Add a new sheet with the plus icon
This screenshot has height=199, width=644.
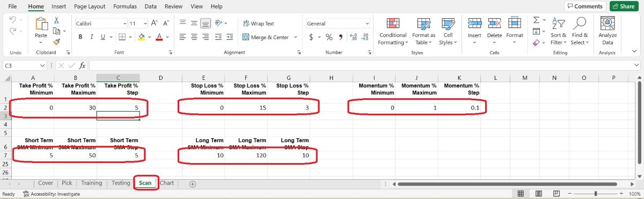point(193,183)
